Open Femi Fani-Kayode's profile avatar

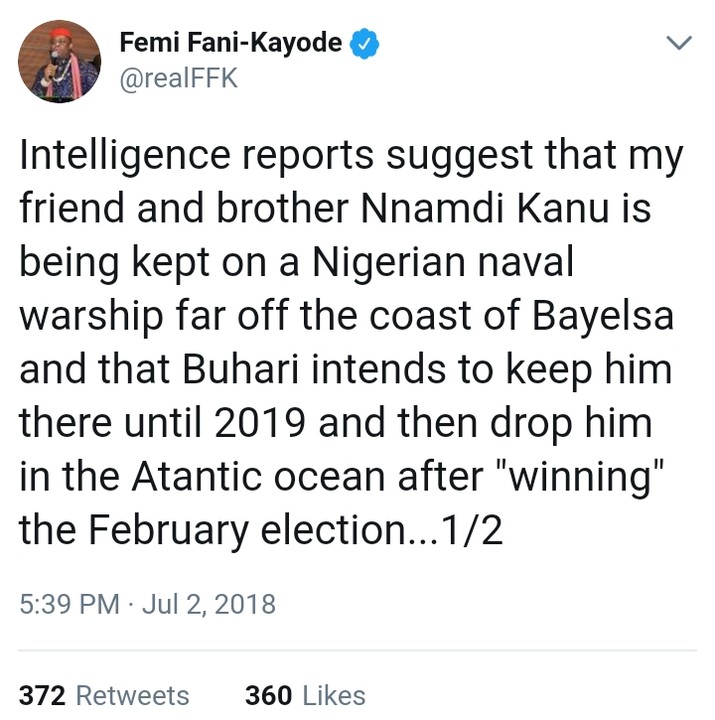(x=60, y=62)
